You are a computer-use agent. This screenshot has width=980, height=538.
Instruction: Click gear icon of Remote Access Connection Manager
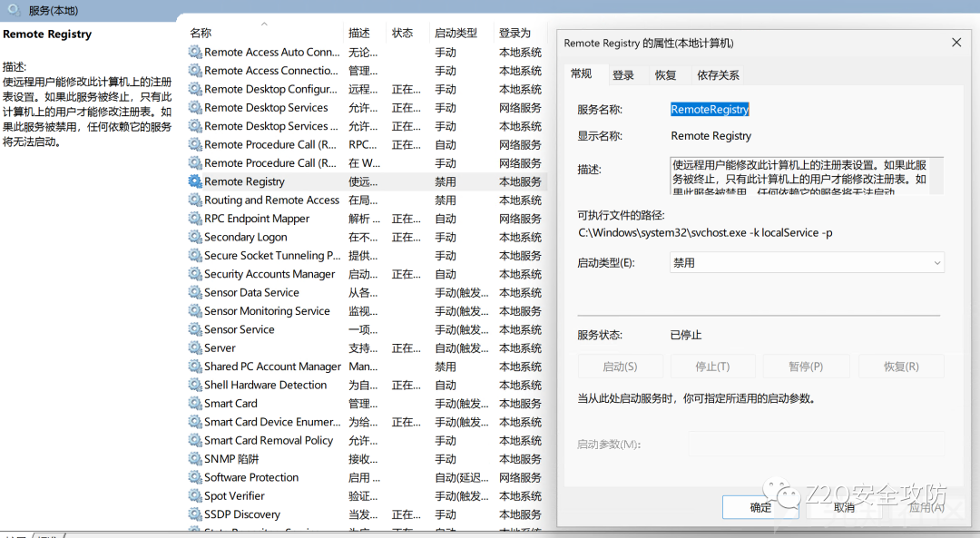[x=195, y=71]
